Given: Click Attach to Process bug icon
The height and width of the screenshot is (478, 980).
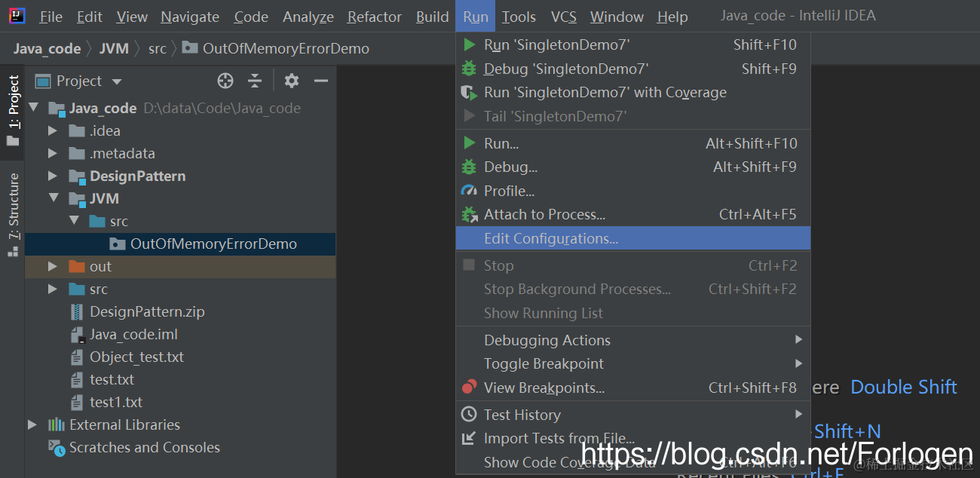Looking at the screenshot, I should pos(470,215).
